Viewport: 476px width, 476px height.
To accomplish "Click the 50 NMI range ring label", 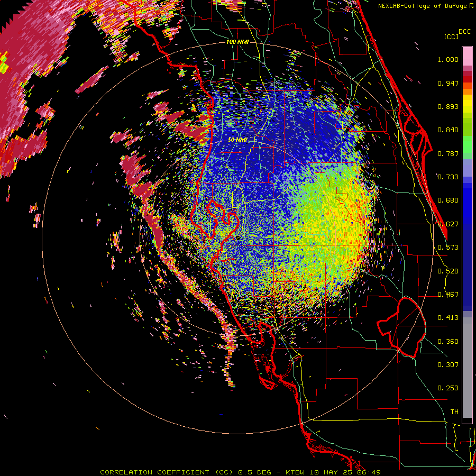I will 237,140.
